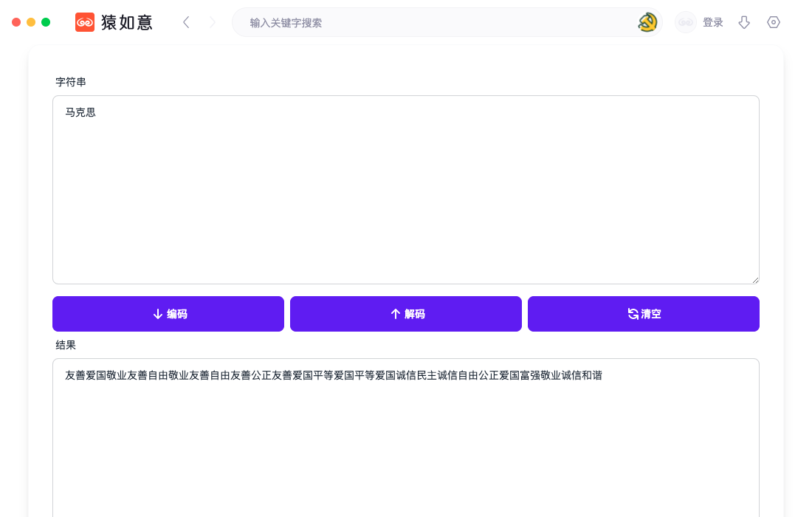Click the 猿如意 logo icon
This screenshot has width=812, height=517.
(x=85, y=22)
